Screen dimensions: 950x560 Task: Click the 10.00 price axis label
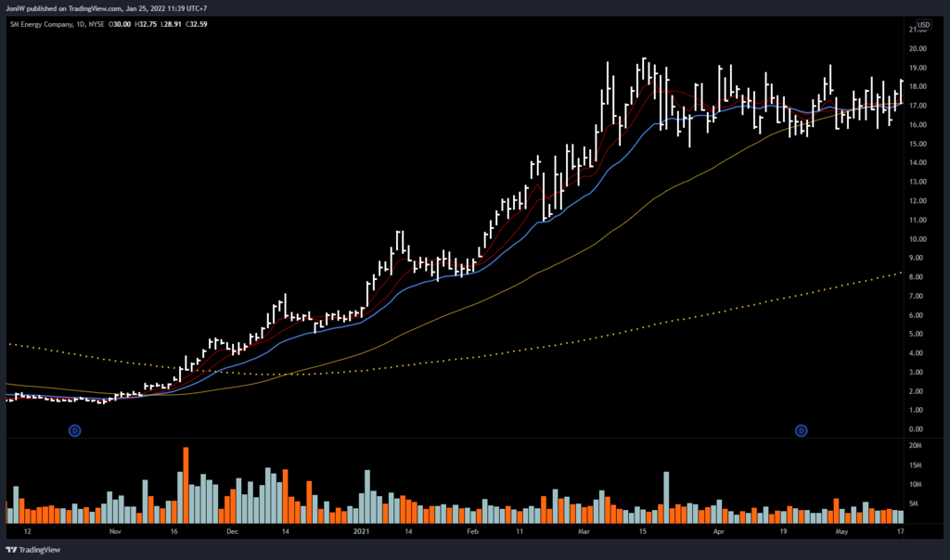tap(918, 239)
